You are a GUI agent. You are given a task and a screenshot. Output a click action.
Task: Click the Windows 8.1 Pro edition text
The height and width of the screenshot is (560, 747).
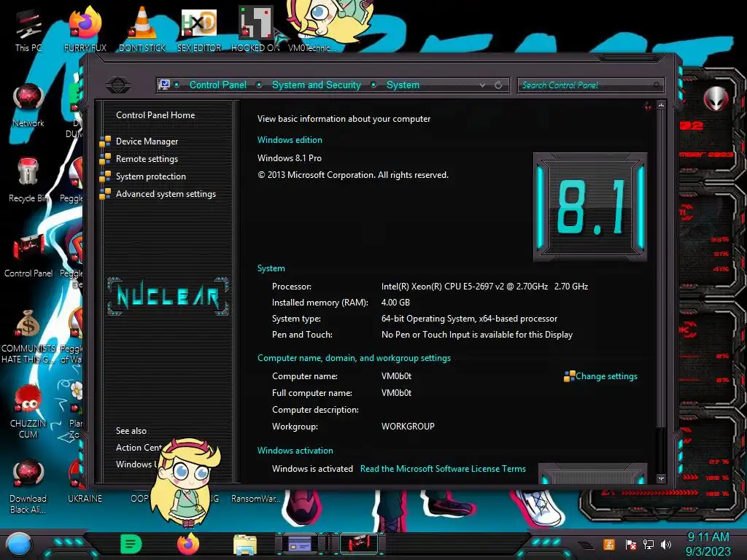[289, 158]
